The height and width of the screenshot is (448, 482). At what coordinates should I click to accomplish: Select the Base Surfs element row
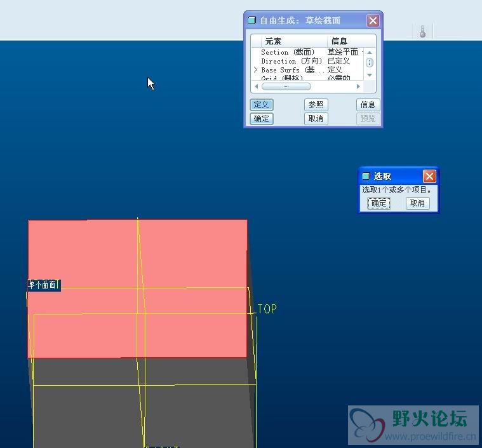[x=307, y=70]
